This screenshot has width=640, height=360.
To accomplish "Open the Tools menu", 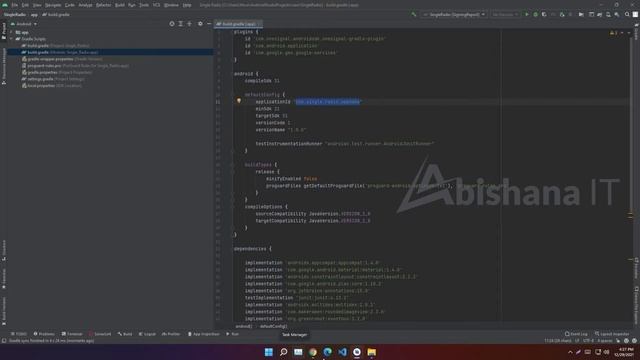I will tap(144, 5).
